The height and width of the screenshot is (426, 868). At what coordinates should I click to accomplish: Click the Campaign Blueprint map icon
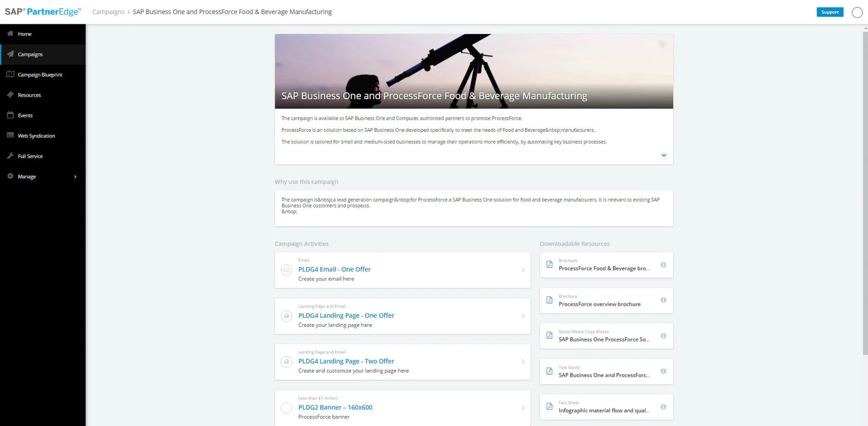10,74
